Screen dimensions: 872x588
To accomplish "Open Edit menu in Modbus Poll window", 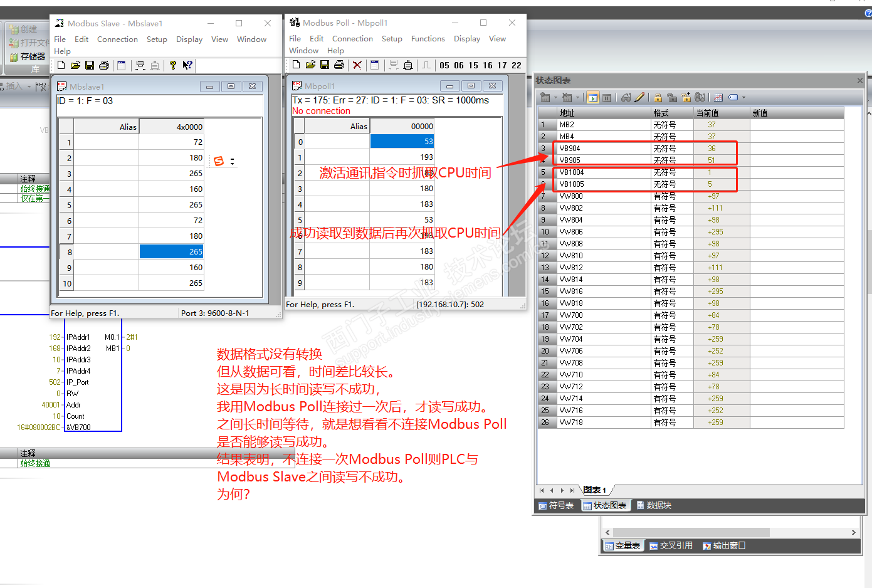I will (317, 38).
